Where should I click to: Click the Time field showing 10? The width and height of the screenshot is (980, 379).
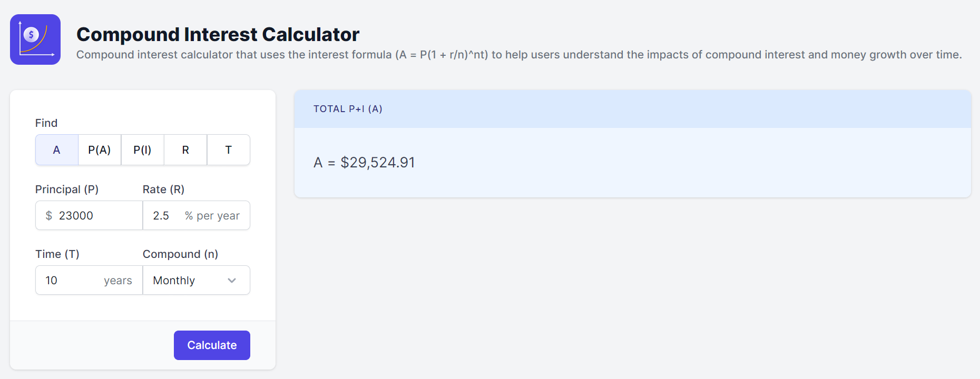(x=71, y=281)
